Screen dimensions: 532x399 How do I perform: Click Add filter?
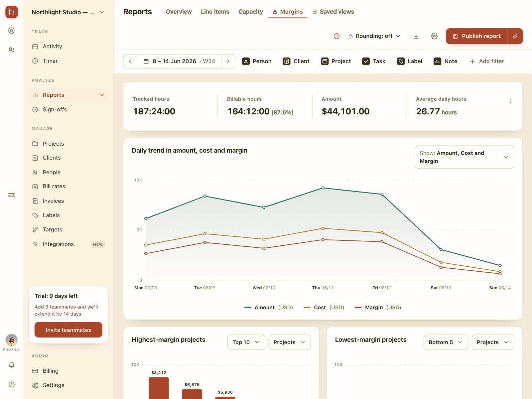click(x=487, y=62)
